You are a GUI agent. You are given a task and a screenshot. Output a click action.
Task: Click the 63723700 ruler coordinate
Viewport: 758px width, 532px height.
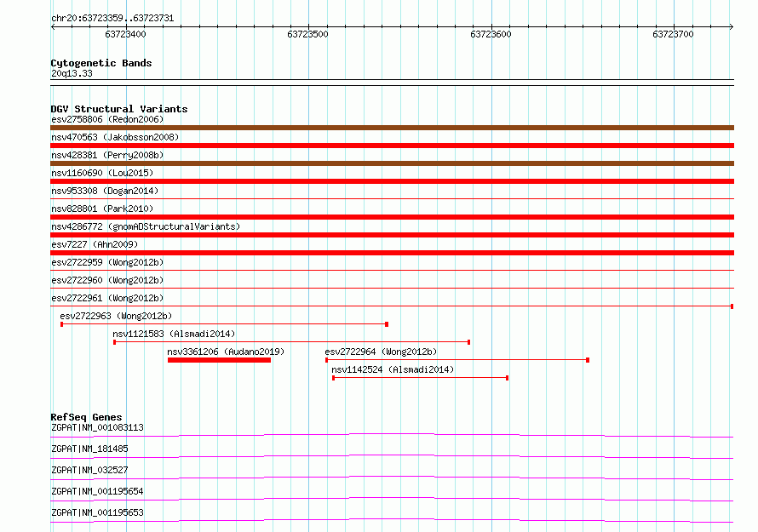(x=673, y=34)
